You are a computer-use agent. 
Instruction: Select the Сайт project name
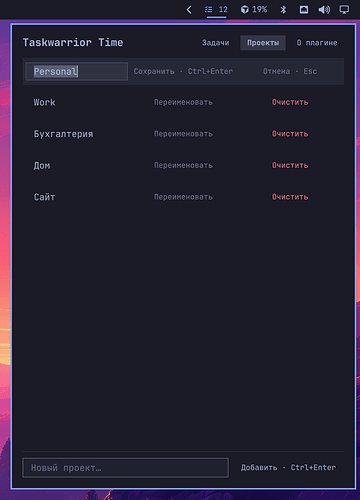point(44,197)
